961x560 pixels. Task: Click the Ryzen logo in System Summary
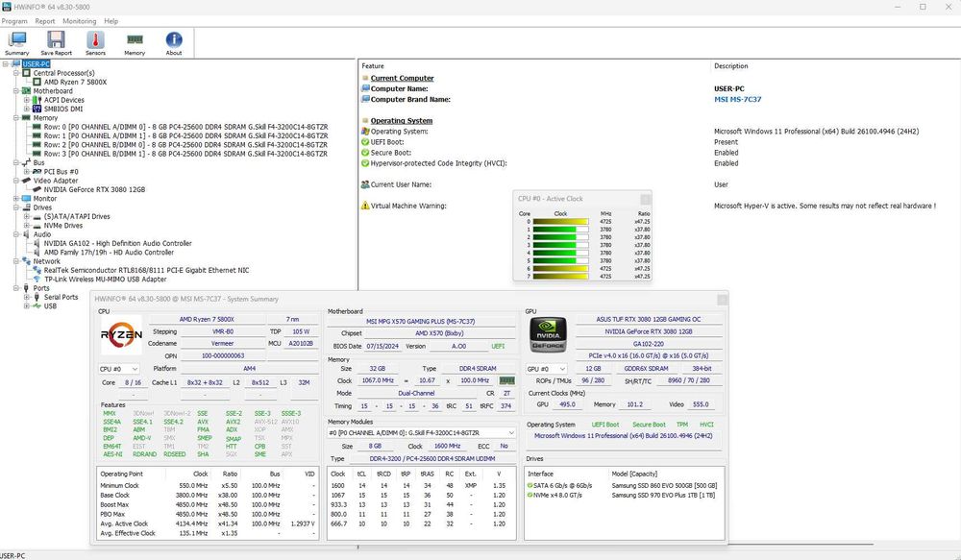121,334
